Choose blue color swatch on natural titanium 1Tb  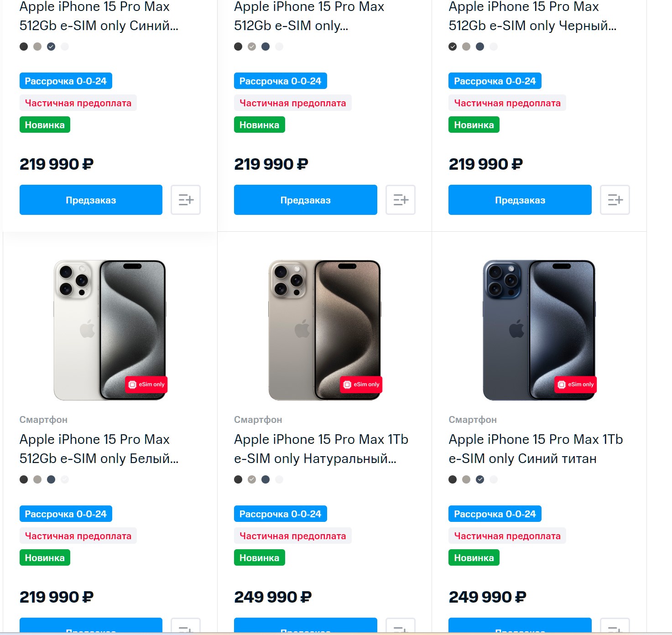[x=266, y=479]
